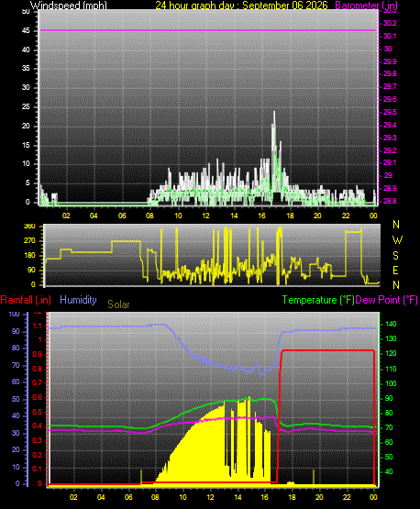Click the blue 'Humidity' legend label
The height and width of the screenshot is (509, 420).
coord(78,300)
